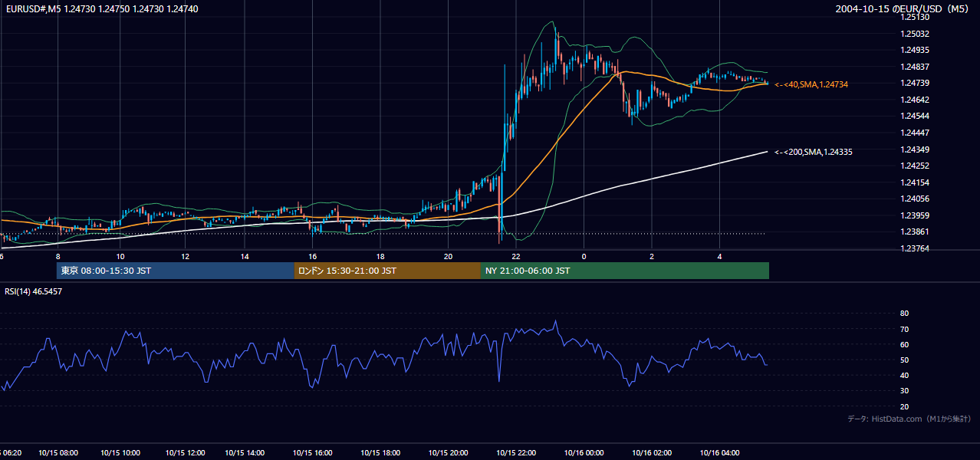Click bottom timeline label 10/15 18:00
Image resolution: width=980 pixels, height=460 pixels.
pos(380,453)
